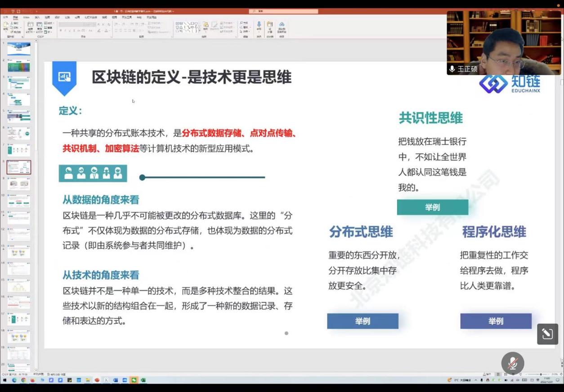
Task: Open WeChat from the taskbar
Action: tap(134, 380)
